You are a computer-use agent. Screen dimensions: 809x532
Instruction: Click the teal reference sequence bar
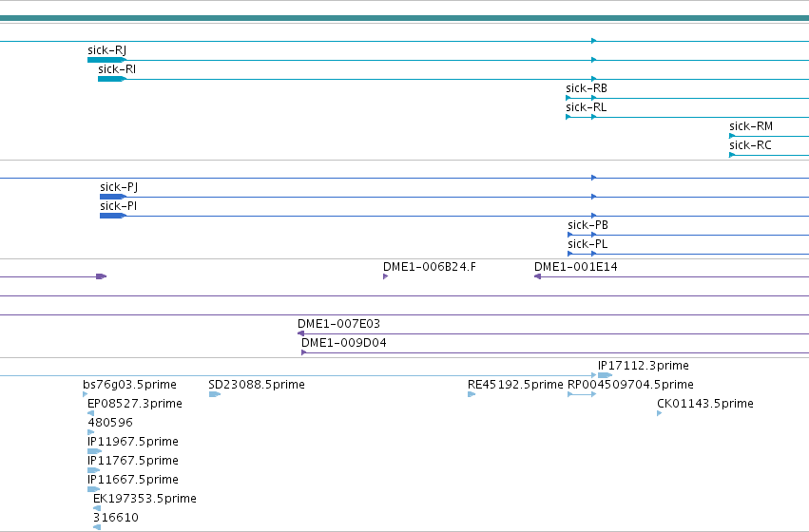[x=405, y=19]
